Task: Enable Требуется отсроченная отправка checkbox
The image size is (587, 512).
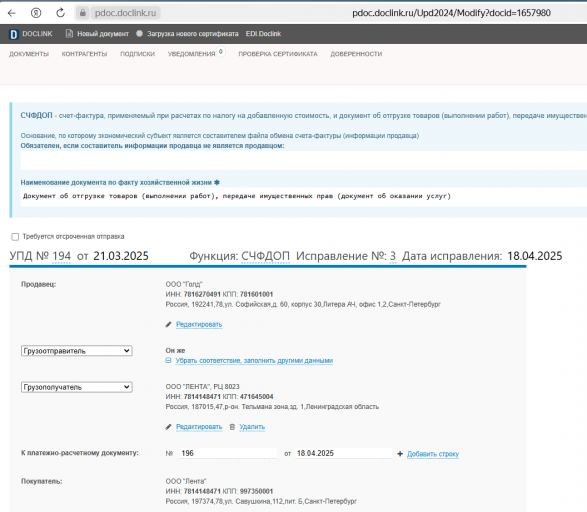Action: tap(15, 237)
